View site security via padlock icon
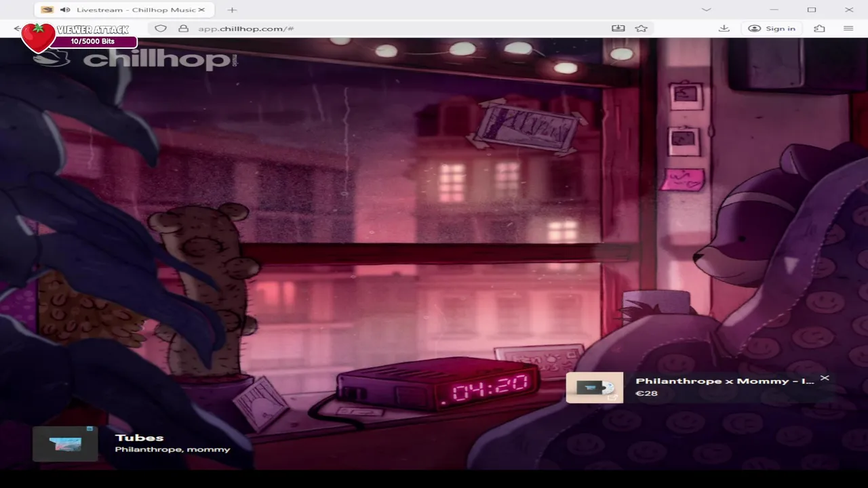The image size is (868, 488). point(183,28)
